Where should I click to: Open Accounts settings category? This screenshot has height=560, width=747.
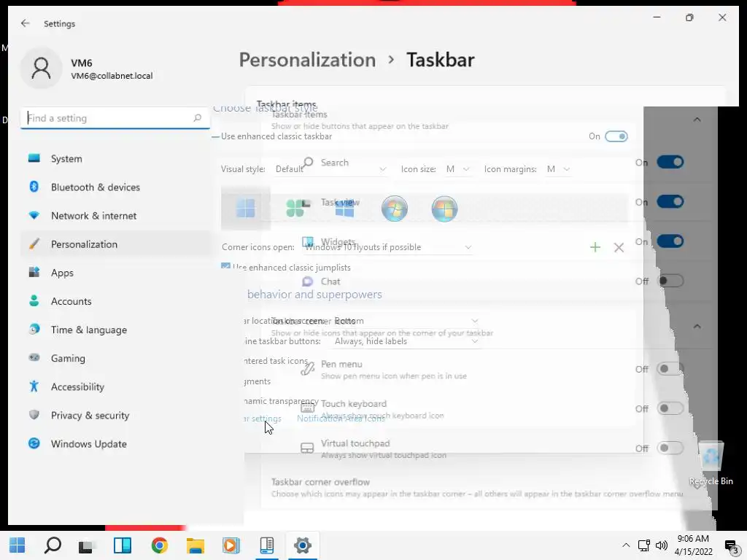click(116, 301)
